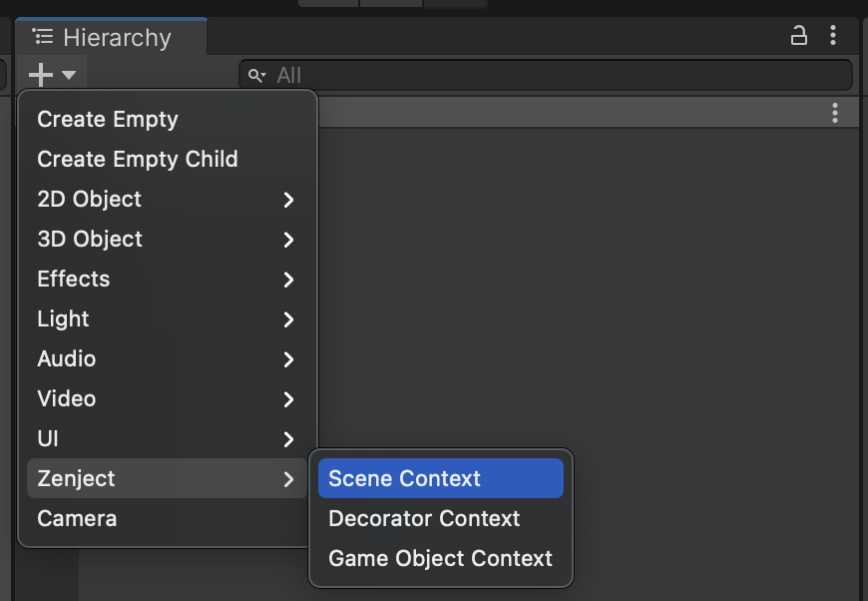This screenshot has height=601, width=868.
Task: Expand the 3D Object submenu
Action: click(x=288, y=240)
